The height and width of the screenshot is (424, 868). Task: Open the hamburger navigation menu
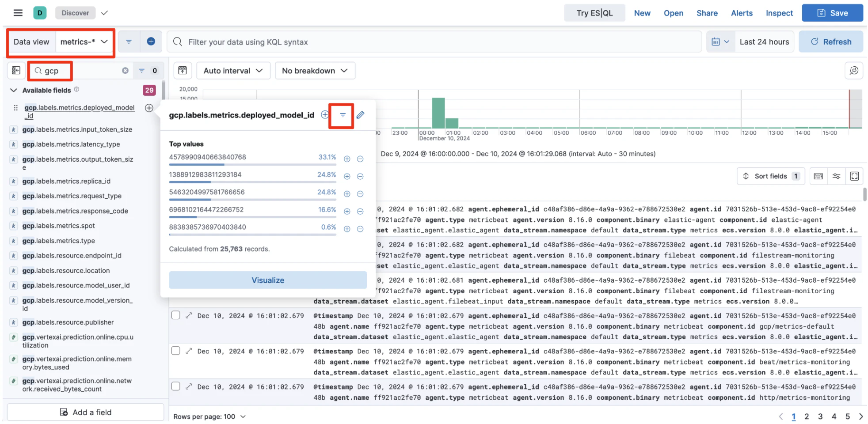[18, 13]
